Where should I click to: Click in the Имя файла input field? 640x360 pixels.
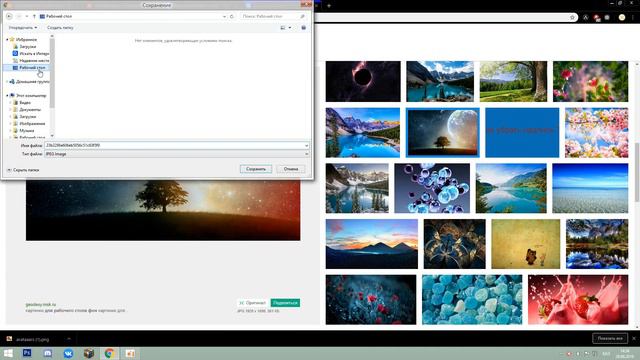pyautogui.click(x=176, y=145)
